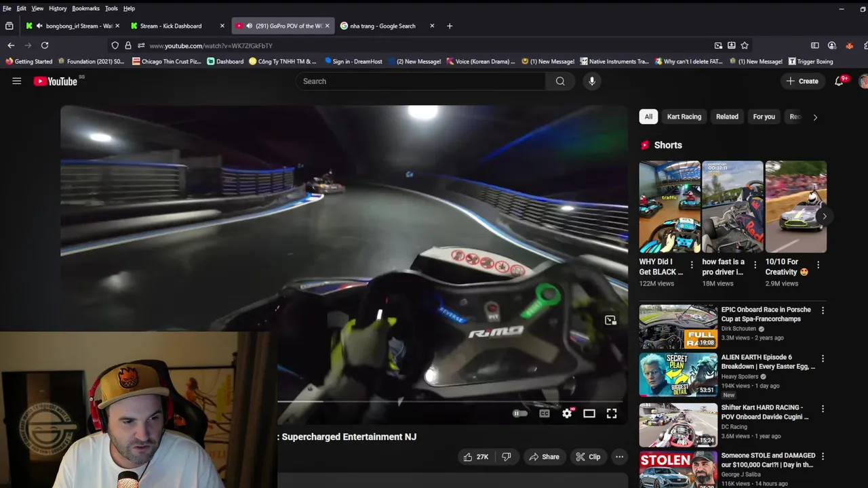Open a new browser tab

pyautogui.click(x=450, y=26)
